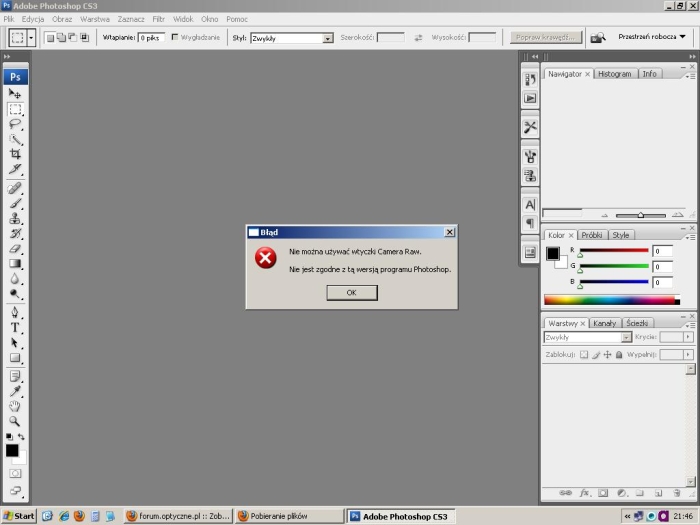Toggle lock image pixels brush icon
Screen dimensions: 700x525
[596, 355]
